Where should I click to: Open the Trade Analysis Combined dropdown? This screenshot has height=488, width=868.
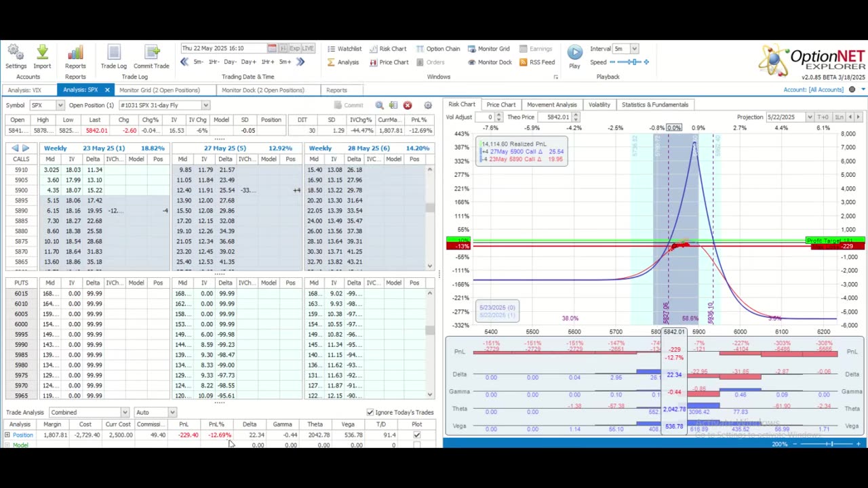click(125, 412)
